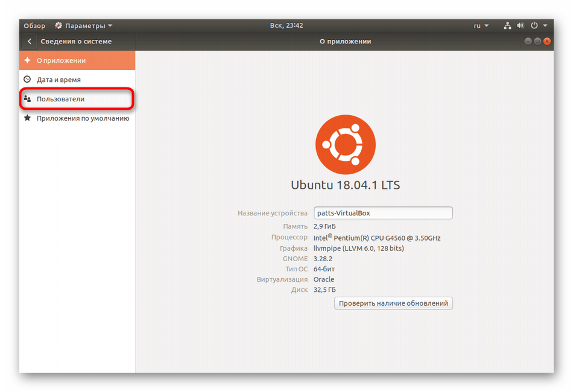Screen dimensions: 573x392
Task: Select the О приложении sidebar icon
Action: (27, 60)
